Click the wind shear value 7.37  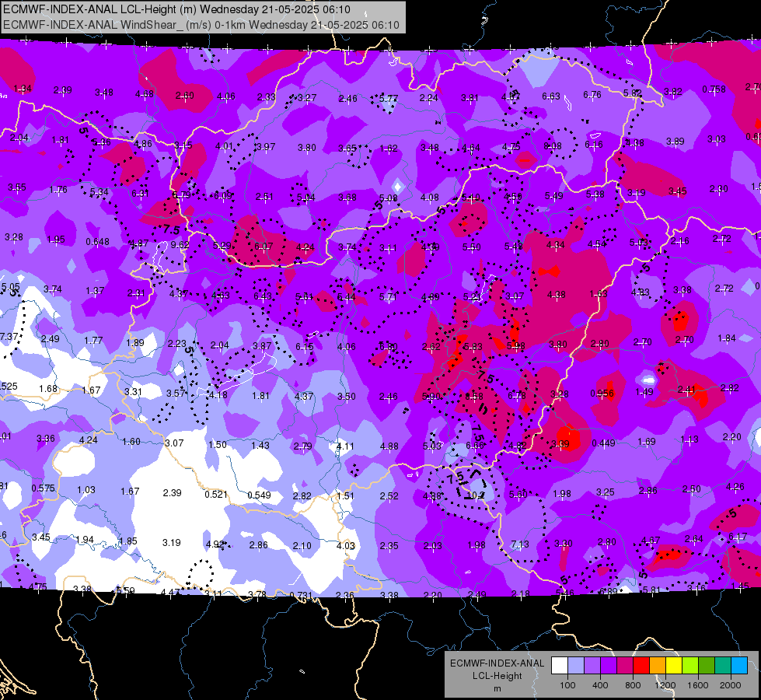[x=9, y=336]
